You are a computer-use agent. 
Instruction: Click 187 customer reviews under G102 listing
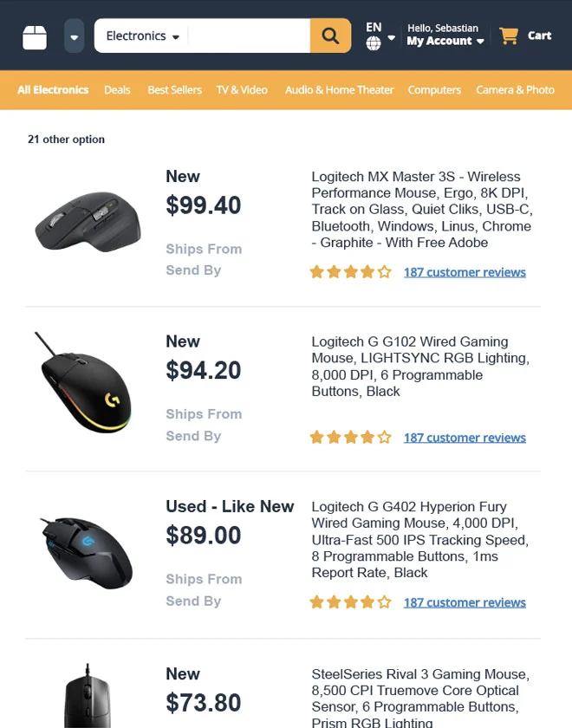coord(465,437)
